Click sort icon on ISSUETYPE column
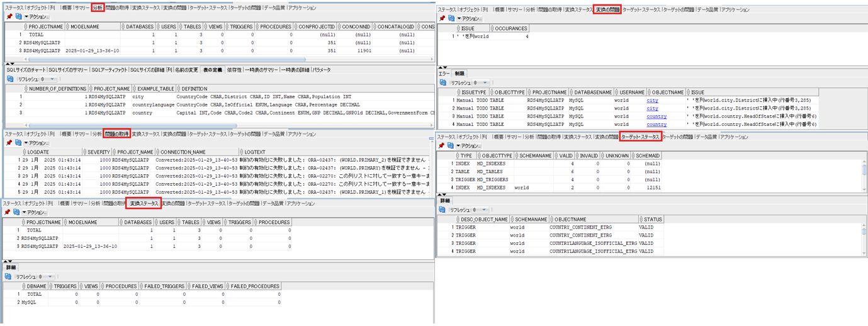The width and height of the screenshot is (868, 326). [x=458, y=93]
